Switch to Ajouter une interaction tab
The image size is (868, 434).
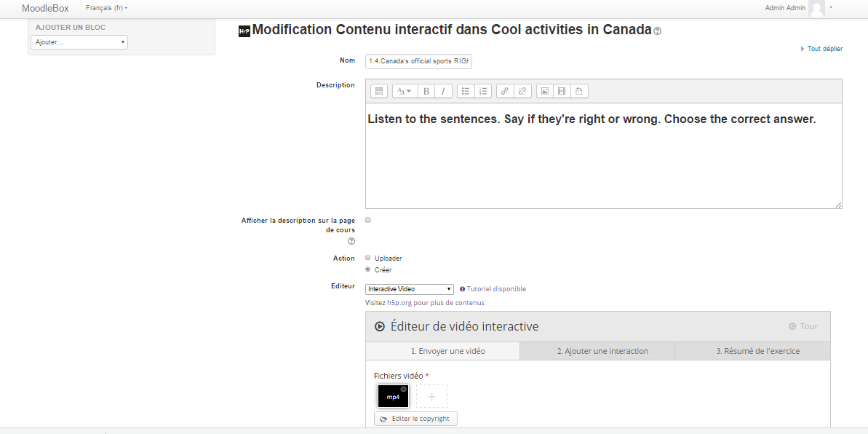(x=602, y=351)
